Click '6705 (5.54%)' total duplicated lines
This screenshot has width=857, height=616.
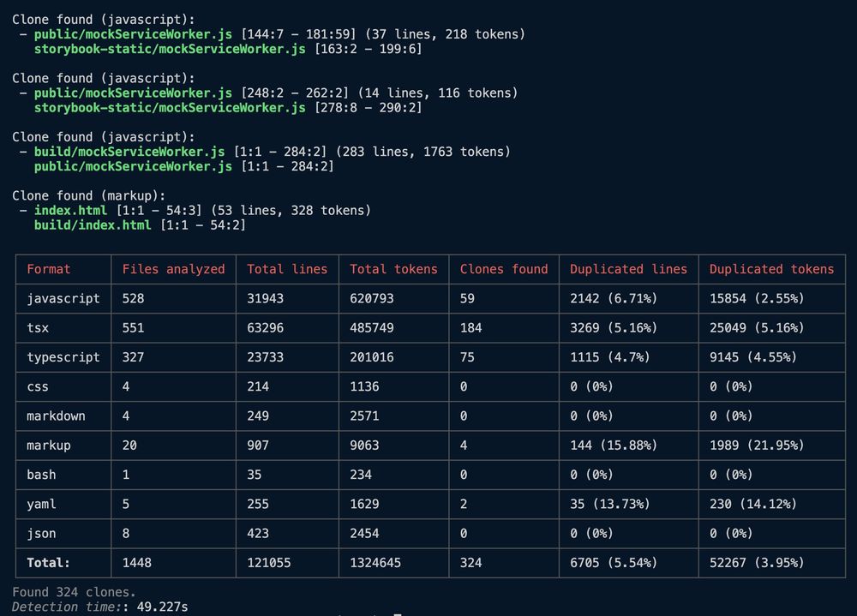click(x=614, y=563)
